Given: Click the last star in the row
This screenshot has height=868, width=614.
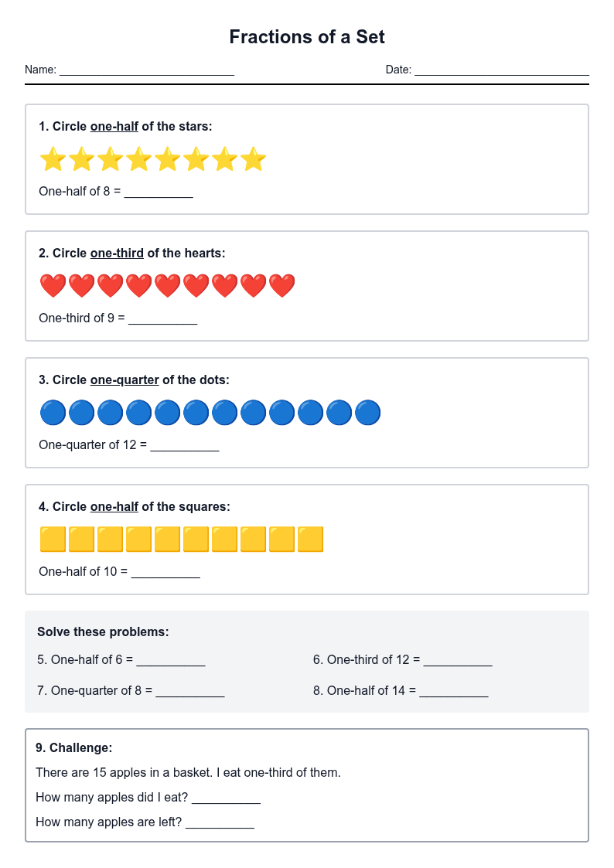Looking at the screenshot, I should coord(253,159).
